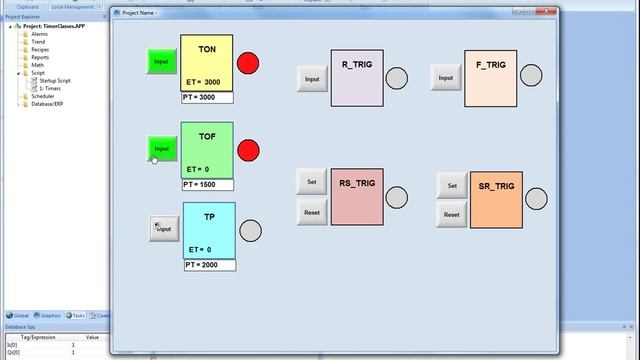
Task: Click the gray output circle of RS_TRIG
Action: coord(397,198)
